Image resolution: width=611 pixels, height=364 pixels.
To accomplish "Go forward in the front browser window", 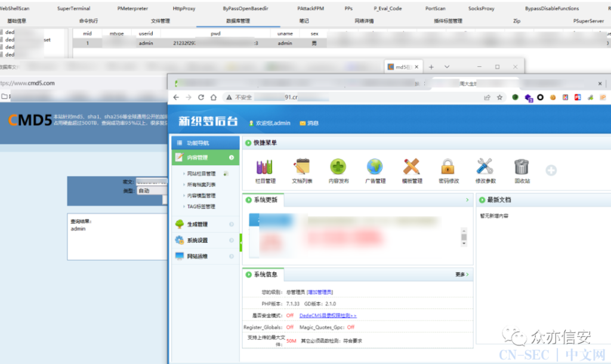I will [189, 97].
